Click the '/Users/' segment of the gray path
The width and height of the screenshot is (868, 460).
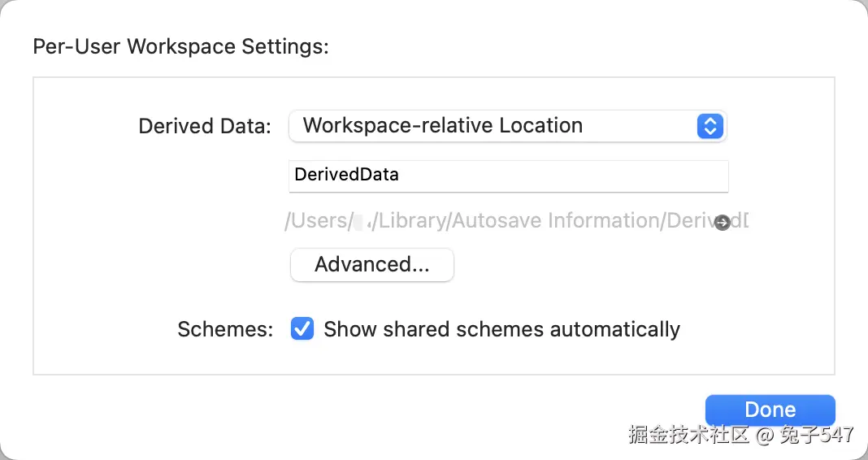[x=318, y=221]
